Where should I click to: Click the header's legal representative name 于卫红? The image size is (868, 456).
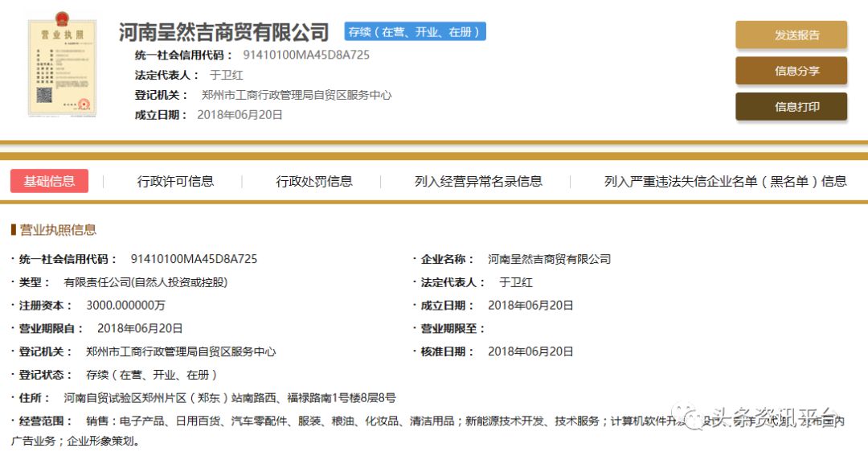click(x=226, y=75)
